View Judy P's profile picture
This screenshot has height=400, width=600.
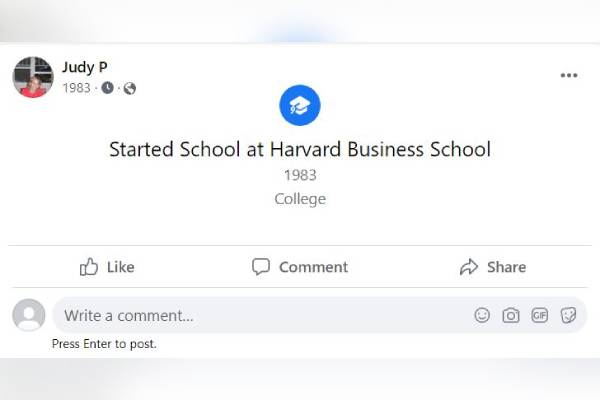point(32,77)
